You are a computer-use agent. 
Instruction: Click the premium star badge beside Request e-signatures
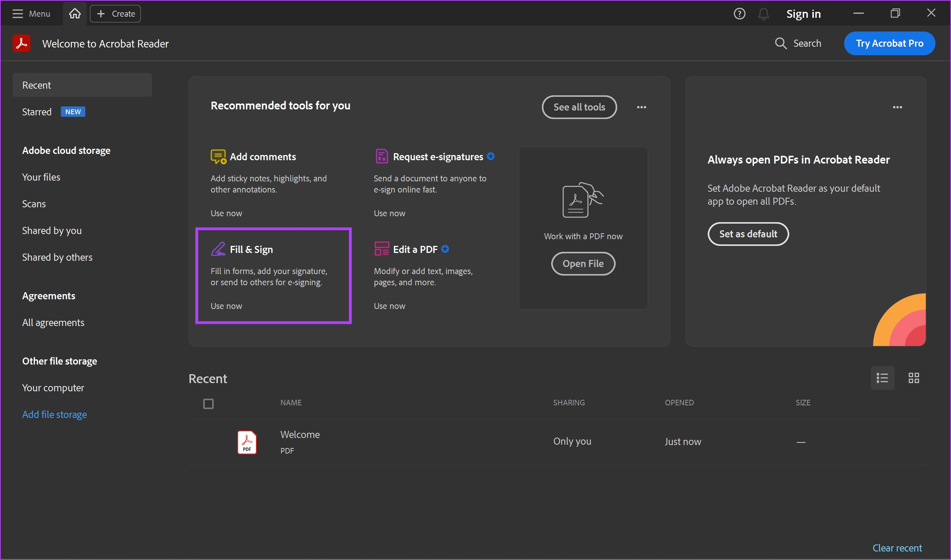pyautogui.click(x=490, y=156)
